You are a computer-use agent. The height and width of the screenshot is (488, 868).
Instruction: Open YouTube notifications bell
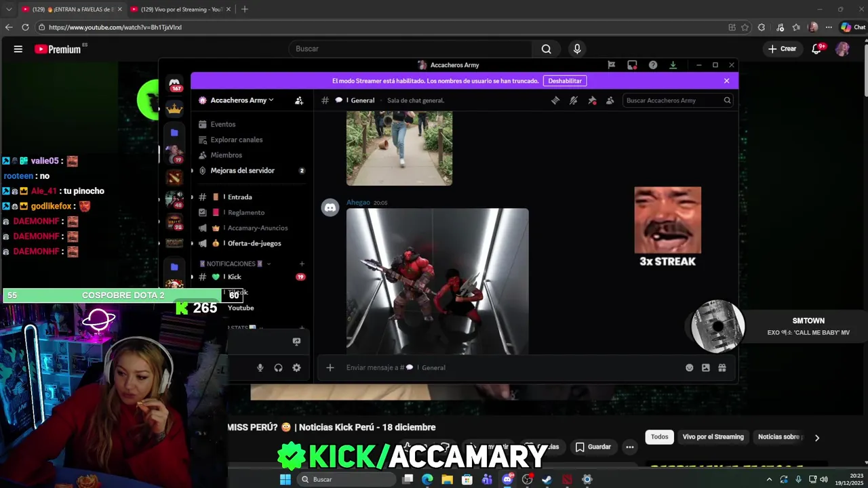point(816,49)
